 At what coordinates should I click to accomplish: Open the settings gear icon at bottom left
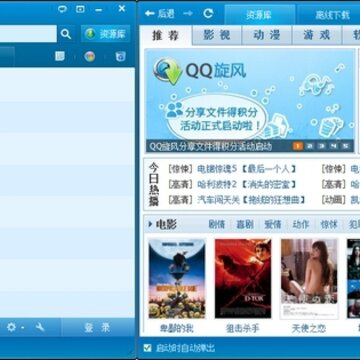(11, 327)
